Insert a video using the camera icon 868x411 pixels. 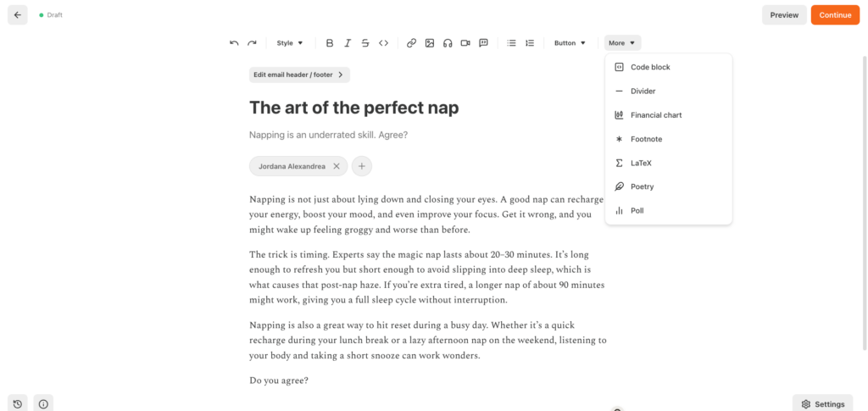(465, 43)
